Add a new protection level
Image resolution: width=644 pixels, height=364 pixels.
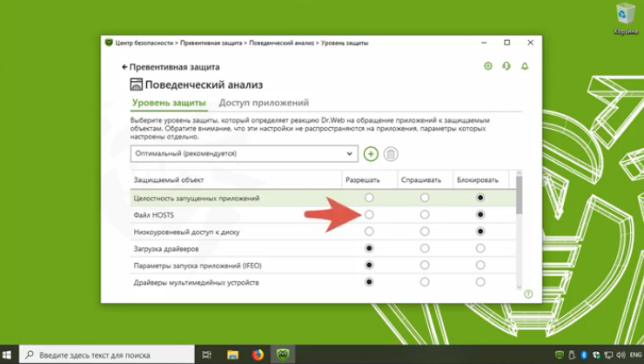(x=371, y=154)
